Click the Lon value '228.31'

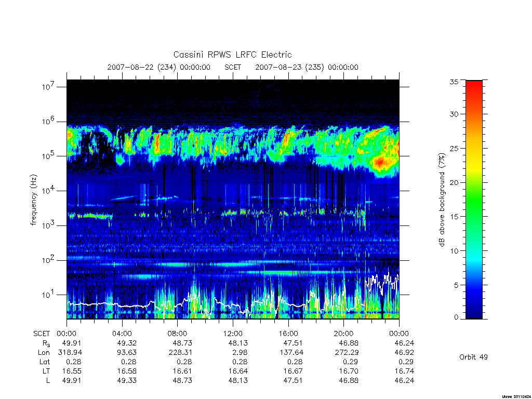tap(180, 353)
